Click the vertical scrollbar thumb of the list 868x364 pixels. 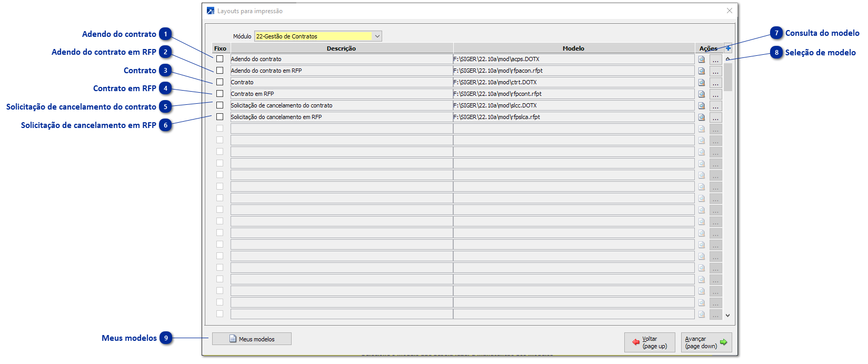(x=728, y=77)
